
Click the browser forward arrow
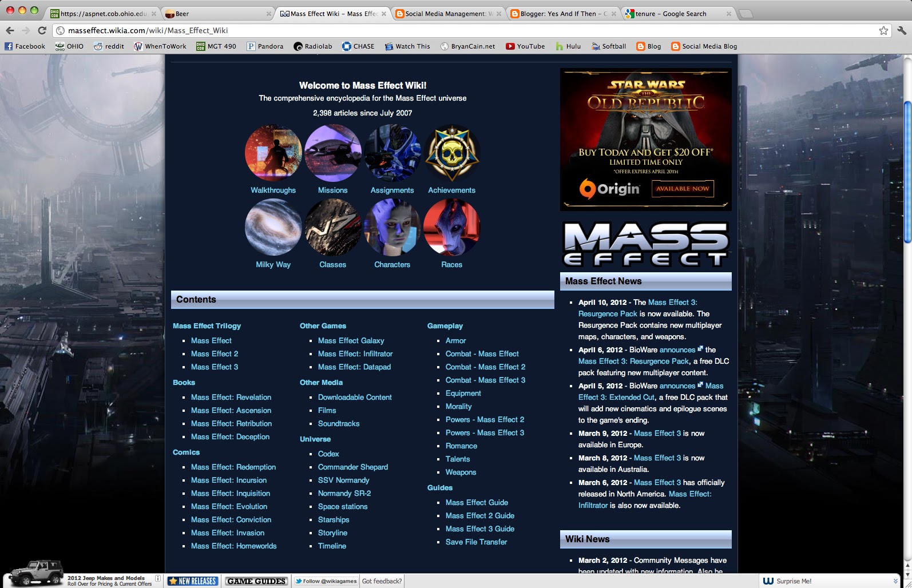pos(26,30)
